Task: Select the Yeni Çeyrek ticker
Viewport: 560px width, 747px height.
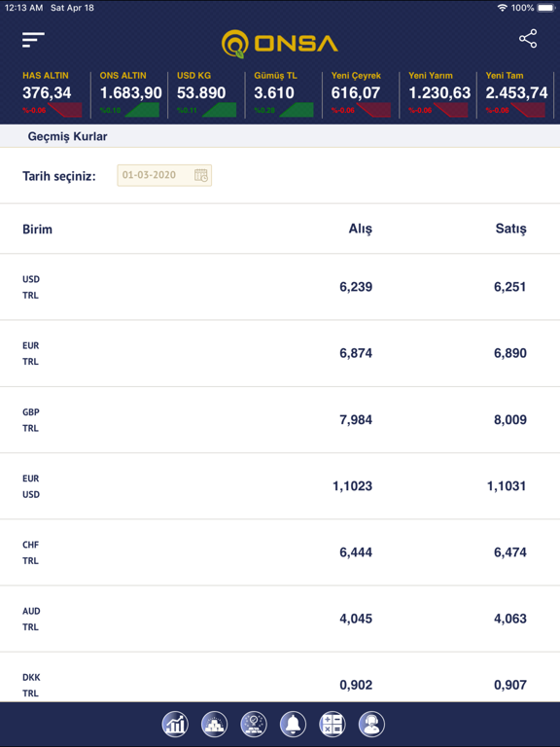Action: point(361,94)
